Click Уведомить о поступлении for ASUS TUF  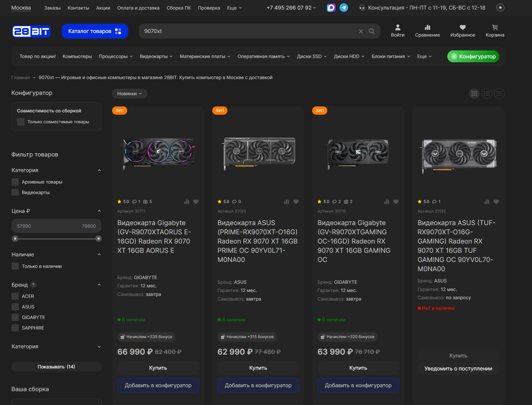[458, 368]
